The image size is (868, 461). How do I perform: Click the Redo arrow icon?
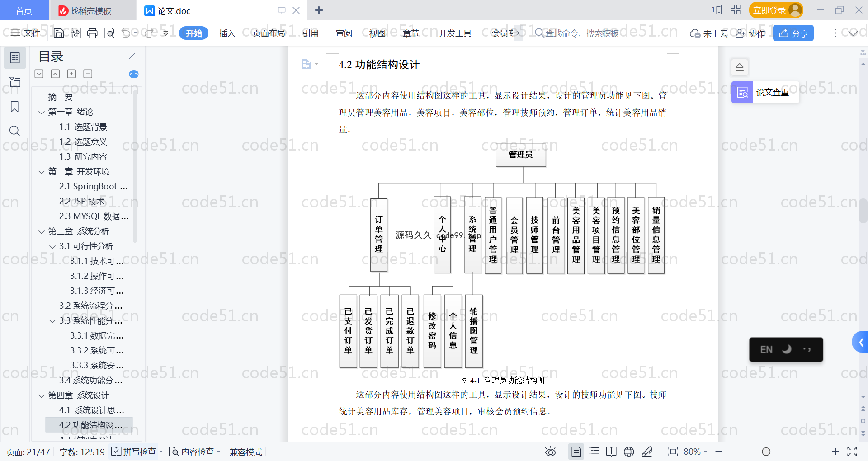(x=149, y=33)
